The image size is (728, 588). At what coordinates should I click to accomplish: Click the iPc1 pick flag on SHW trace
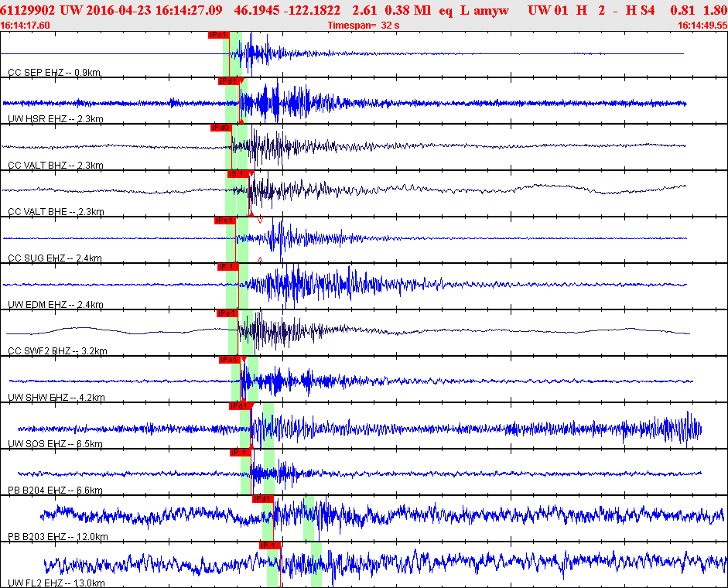click(x=230, y=360)
